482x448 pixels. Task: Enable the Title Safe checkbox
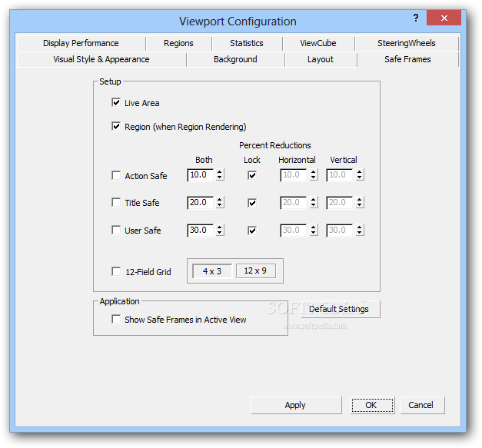(116, 203)
